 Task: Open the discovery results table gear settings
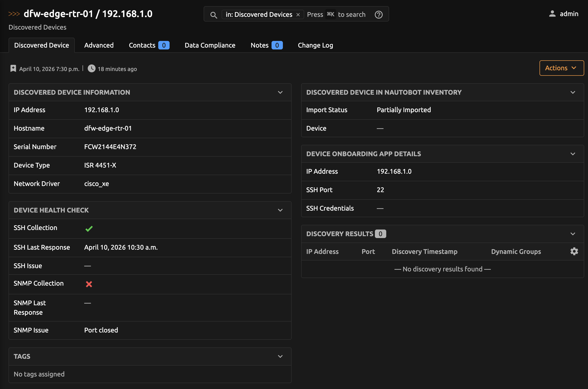[x=574, y=251]
